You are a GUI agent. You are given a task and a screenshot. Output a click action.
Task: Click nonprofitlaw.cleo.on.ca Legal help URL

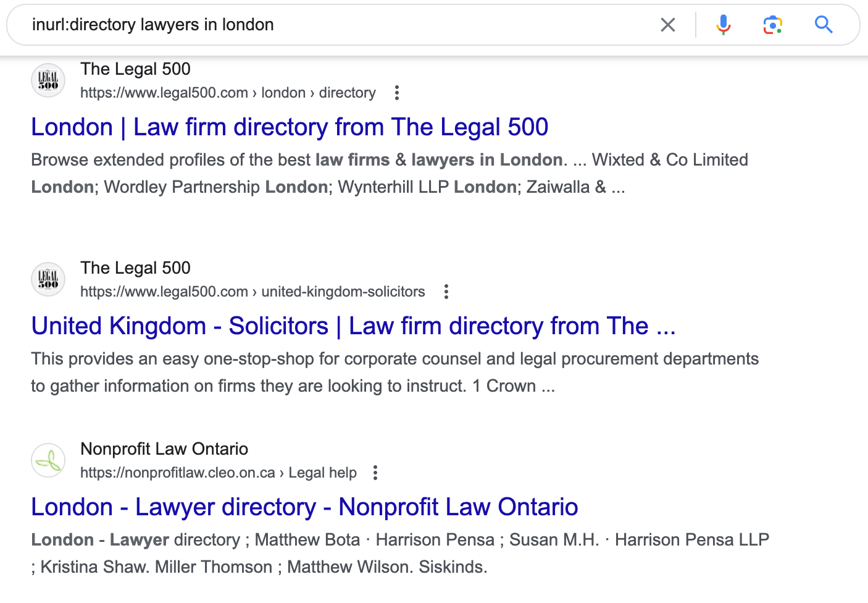[219, 473]
